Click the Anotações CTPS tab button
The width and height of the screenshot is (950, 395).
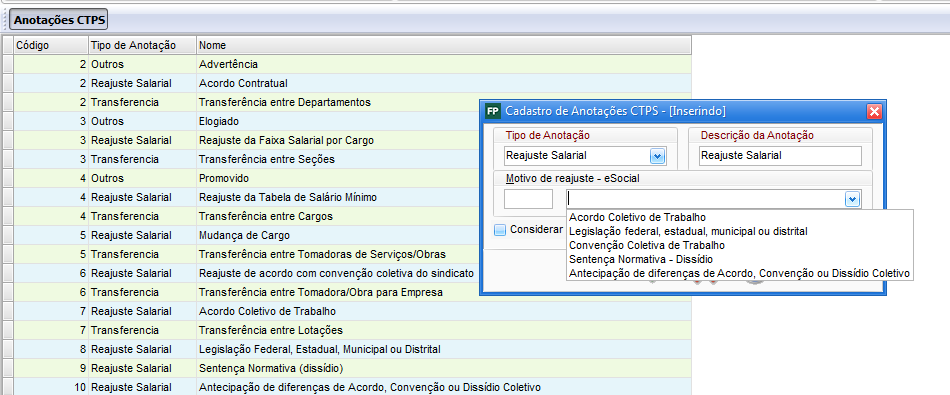(x=59, y=21)
